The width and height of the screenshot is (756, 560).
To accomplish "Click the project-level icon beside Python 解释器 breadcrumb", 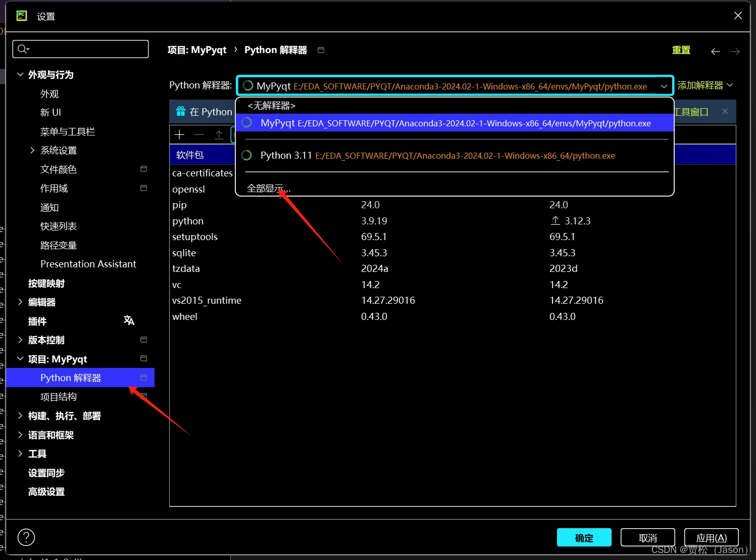I will click(321, 50).
